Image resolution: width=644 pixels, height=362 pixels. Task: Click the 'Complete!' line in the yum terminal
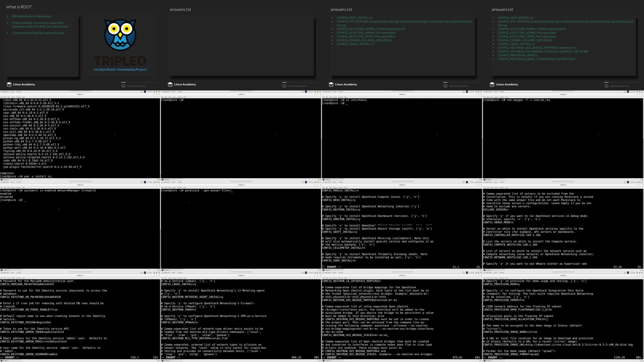click(7, 173)
